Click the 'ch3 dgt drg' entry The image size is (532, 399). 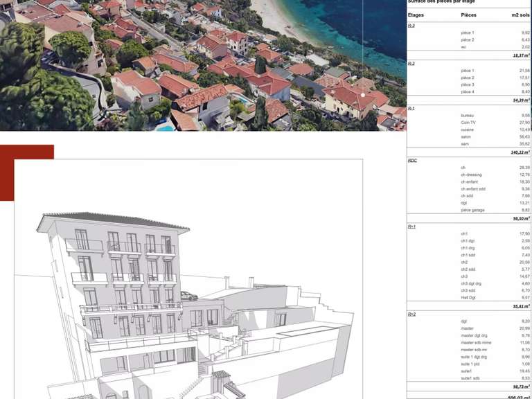(x=471, y=283)
